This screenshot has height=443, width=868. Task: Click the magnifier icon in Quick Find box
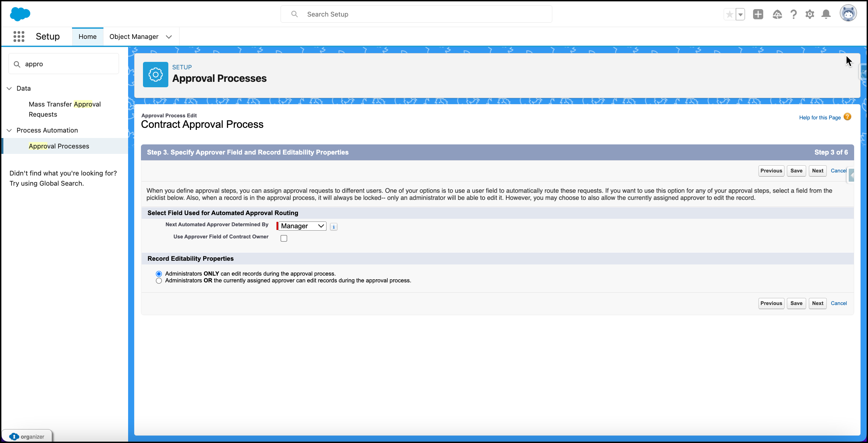(17, 64)
